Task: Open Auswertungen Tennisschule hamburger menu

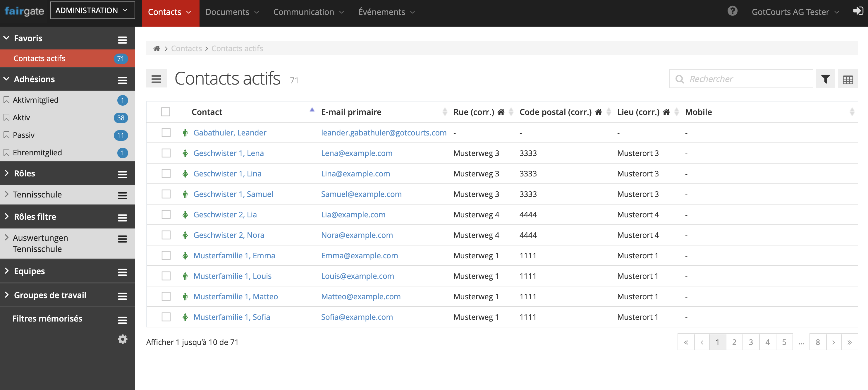Action: coord(122,239)
